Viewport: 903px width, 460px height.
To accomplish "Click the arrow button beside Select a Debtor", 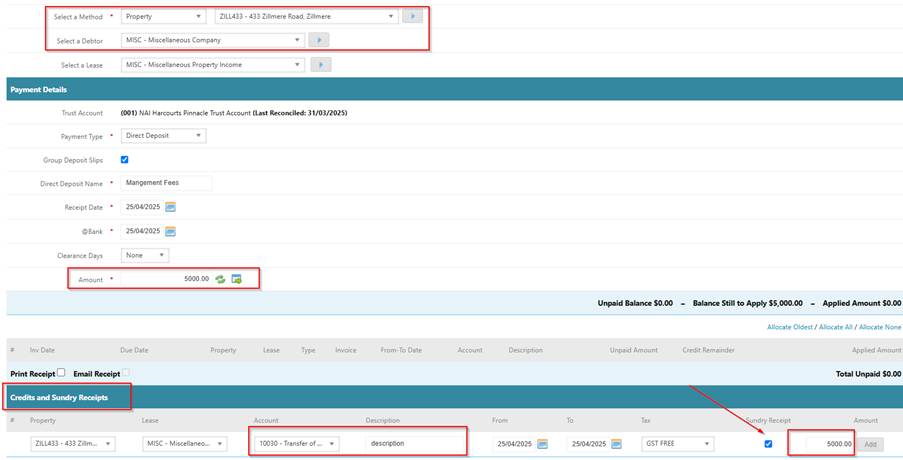I will 318,40.
